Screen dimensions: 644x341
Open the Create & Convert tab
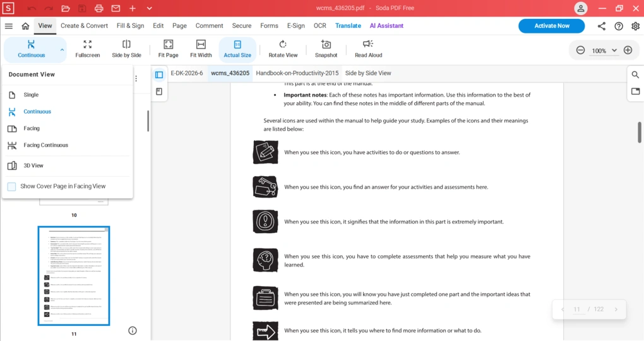84,25
